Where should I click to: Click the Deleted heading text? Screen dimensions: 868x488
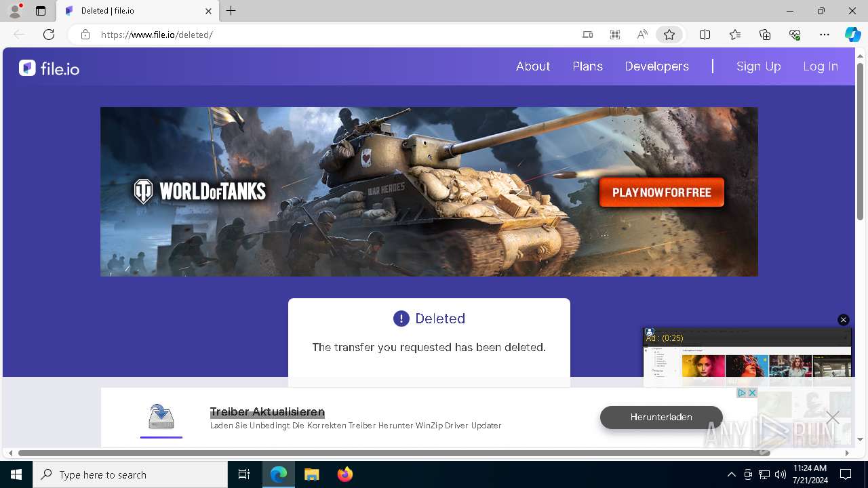[440, 319]
